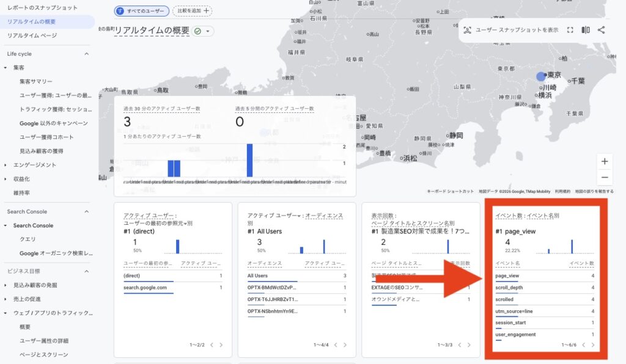Select レポートのスナップショット in the sidebar
Viewport: 626px width, 364px height.
tap(42, 7)
